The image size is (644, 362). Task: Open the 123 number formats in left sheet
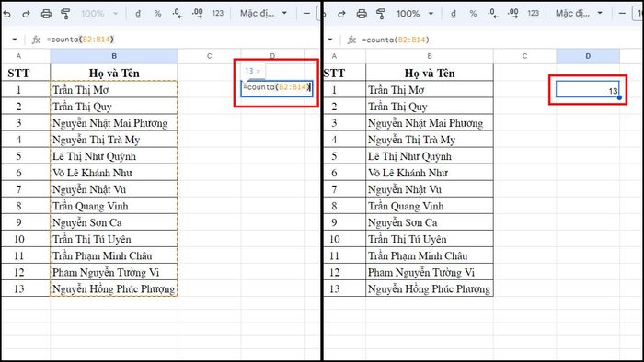[x=218, y=14]
